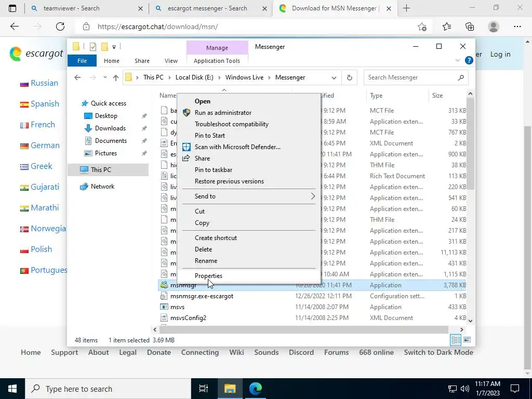This screenshot has height=399, width=532.
Task: Open Explorer help question mark icon
Action: [469, 60]
